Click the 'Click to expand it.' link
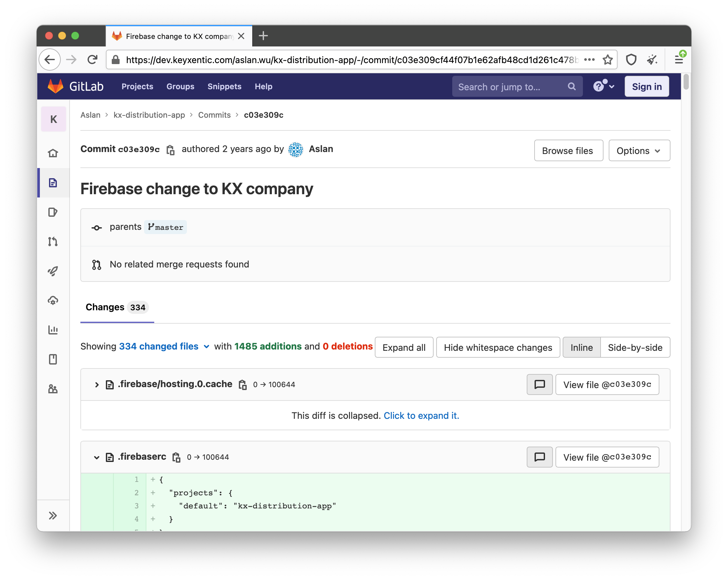 [x=422, y=416]
